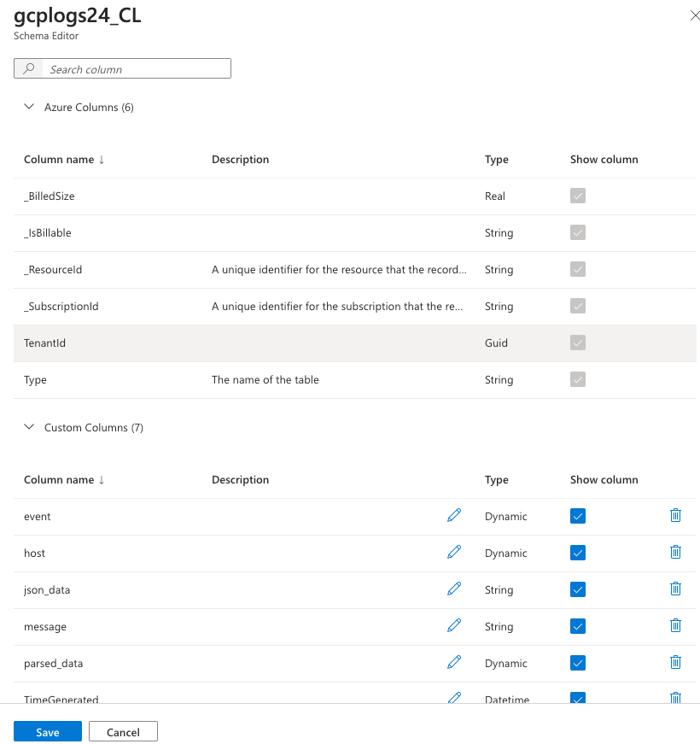Click the host column name
This screenshot has height=744, width=700.
35,554
